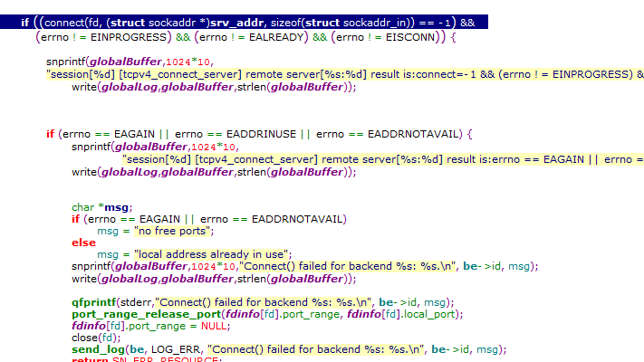Click the if (errno == EAGAIN || errno == EADDRNOTAVAIL) line
Screen dimensions: 644x362
pyautogui.click(x=209, y=219)
